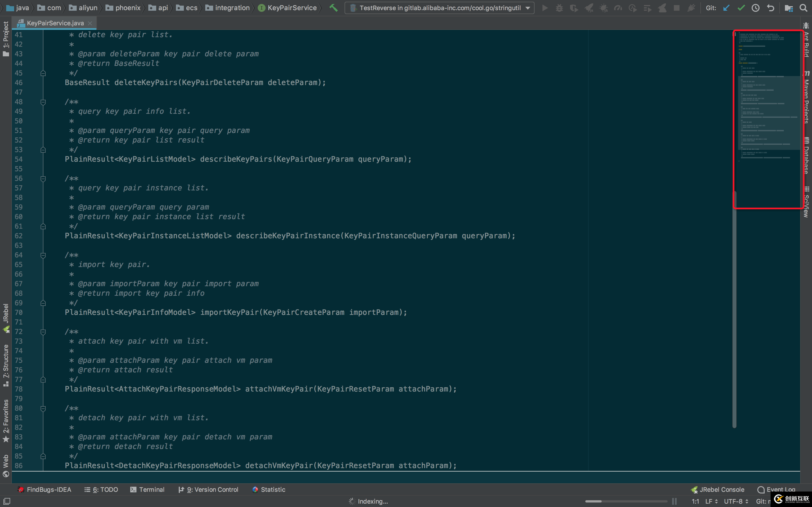Screen dimensions: 812x507
Task: Click the Run/Play button in toolbar
Action: pyautogui.click(x=544, y=8)
